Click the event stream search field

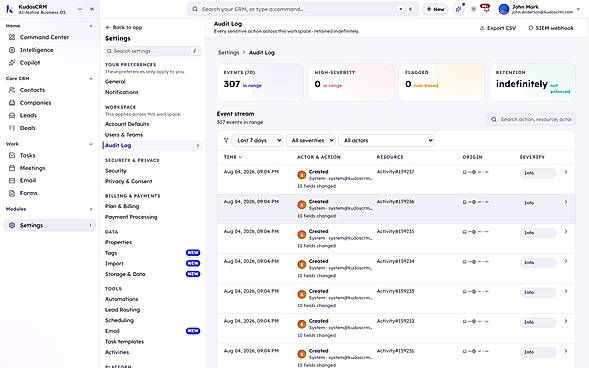tap(532, 119)
